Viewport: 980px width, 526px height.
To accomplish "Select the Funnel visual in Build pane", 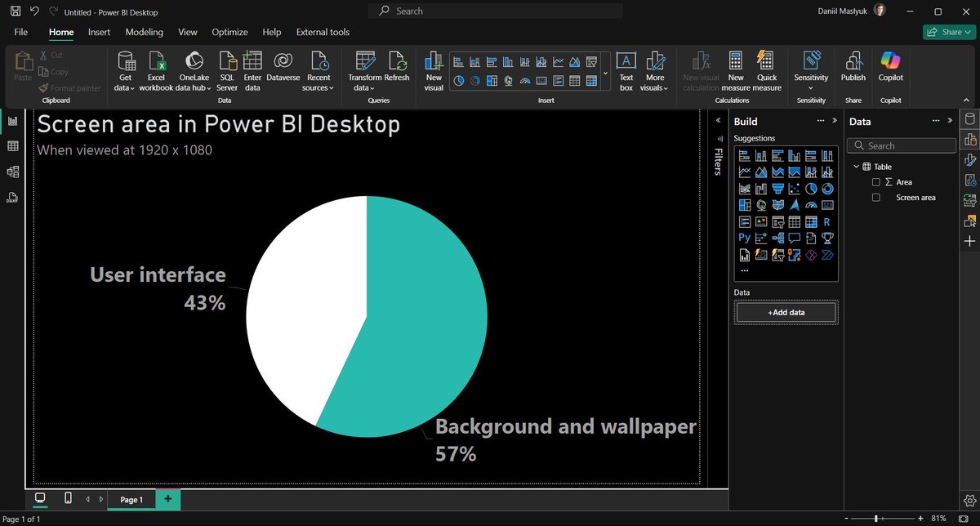I will [x=777, y=189].
